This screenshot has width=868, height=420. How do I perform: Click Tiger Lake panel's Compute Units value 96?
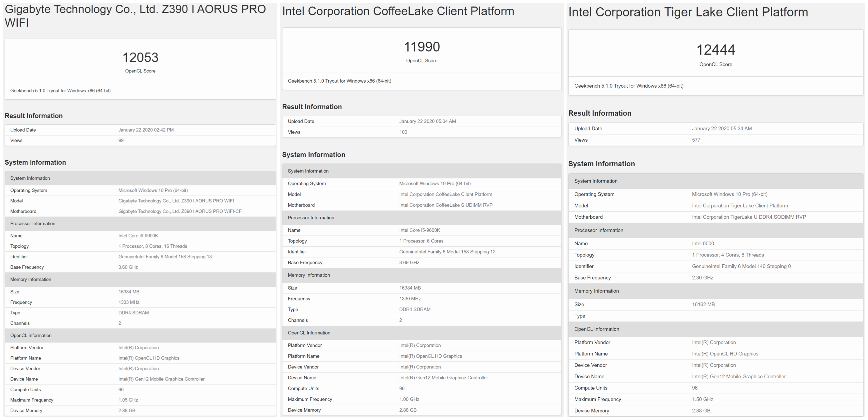[695, 388]
